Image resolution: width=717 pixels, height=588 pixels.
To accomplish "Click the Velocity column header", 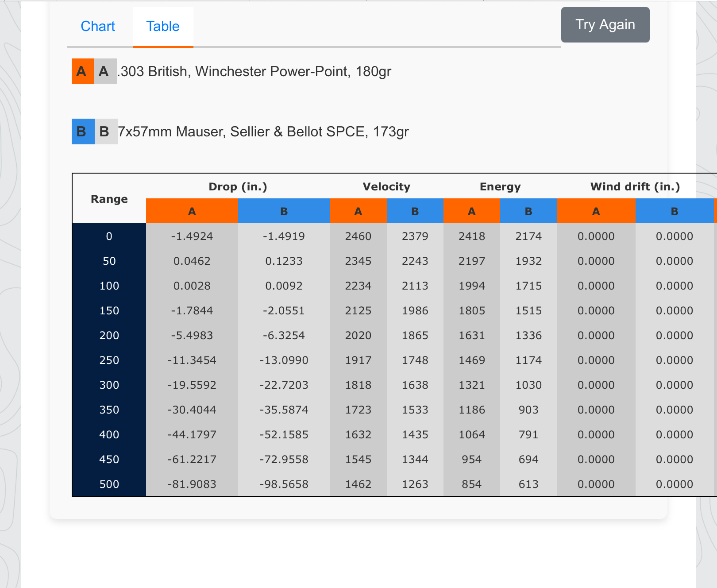I will tap(387, 186).
